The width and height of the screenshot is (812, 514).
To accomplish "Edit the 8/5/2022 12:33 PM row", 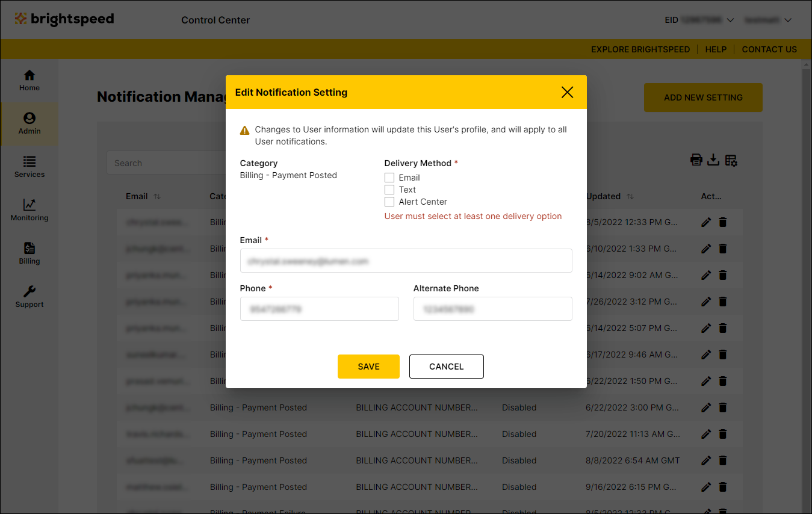I will [x=706, y=222].
